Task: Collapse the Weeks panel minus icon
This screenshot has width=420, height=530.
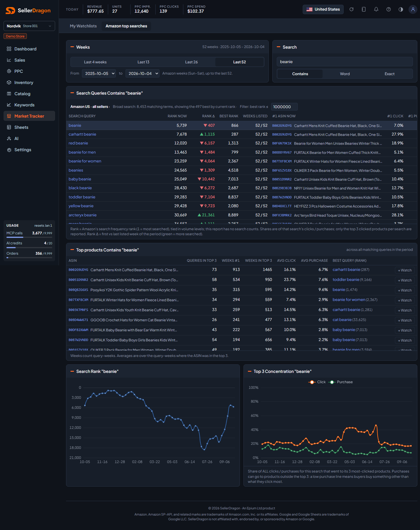Action: point(72,47)
